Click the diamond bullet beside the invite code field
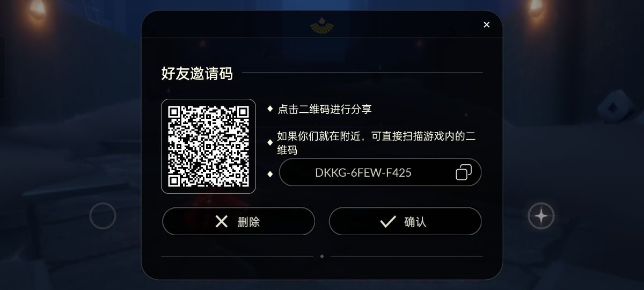The width and height of the screenshot is (644, 290). (x=270, y=173)
